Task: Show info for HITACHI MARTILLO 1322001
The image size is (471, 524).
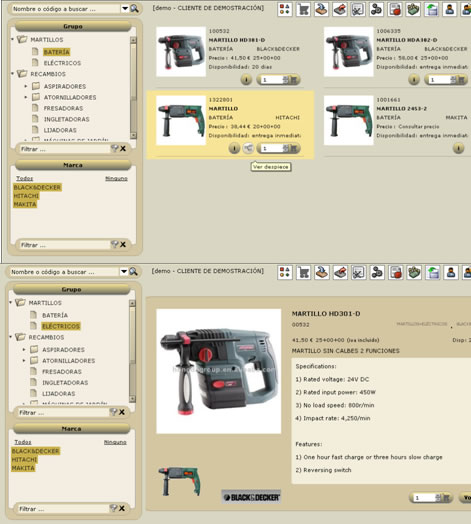Action: point(234,148)
